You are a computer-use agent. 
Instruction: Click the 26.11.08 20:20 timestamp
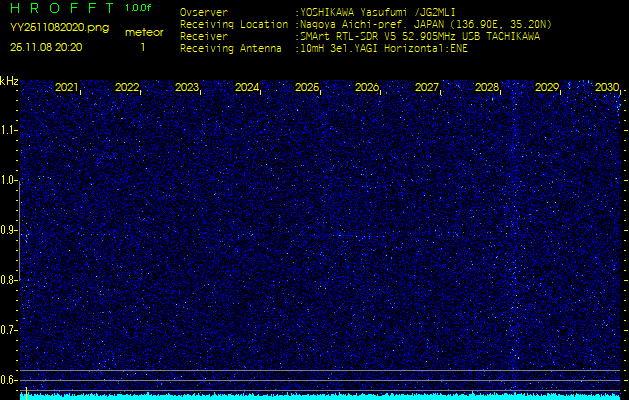click(46, 47)
